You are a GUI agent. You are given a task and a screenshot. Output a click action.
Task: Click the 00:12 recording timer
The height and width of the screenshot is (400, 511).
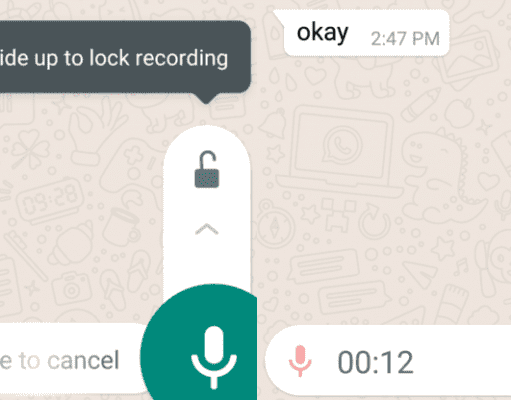point(375,362)
